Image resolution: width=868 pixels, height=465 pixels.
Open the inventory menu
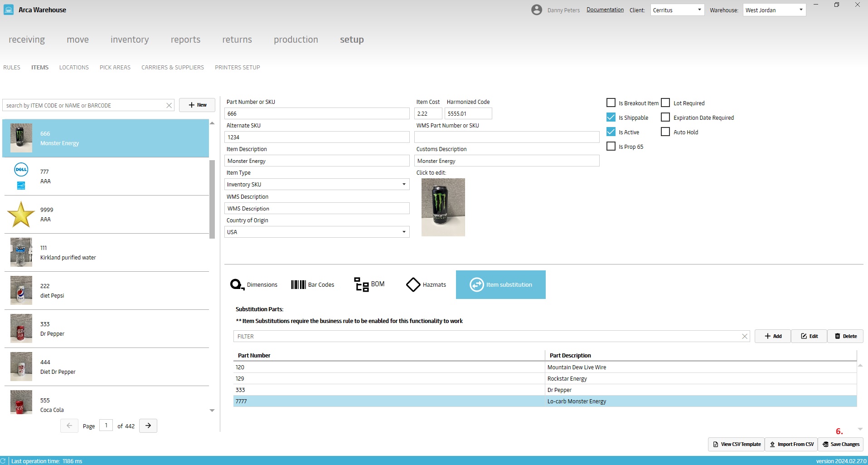(x=130, y=39)
